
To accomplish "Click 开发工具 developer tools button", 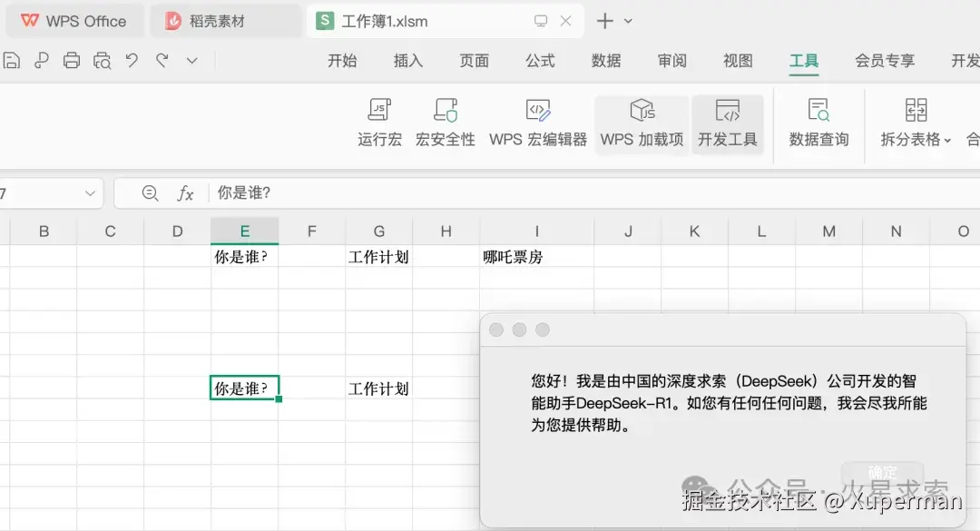I will [728, 123].
